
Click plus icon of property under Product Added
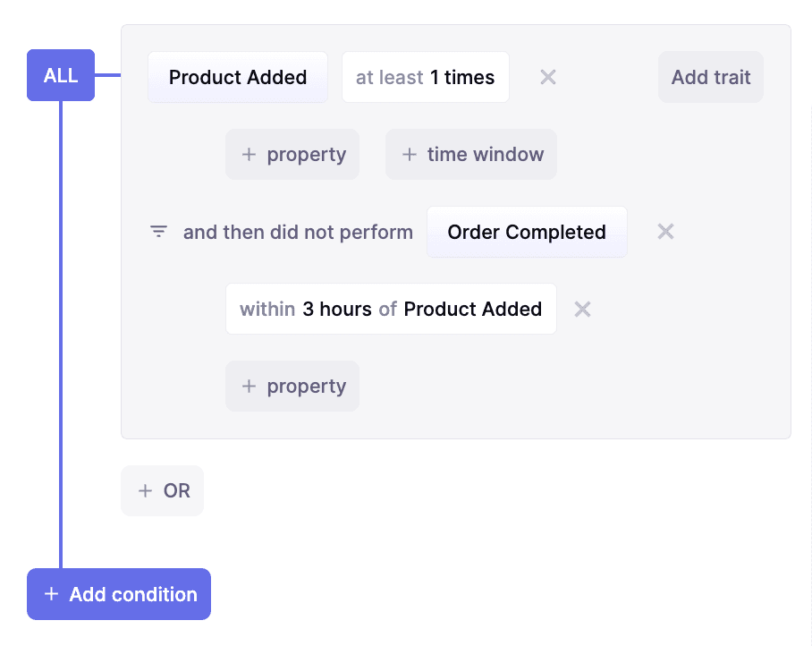point(250,155)
